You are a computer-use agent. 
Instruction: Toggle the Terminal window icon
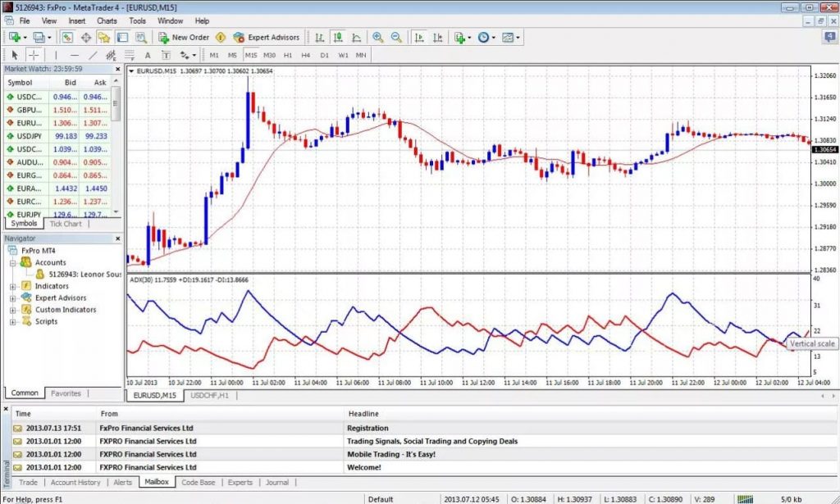(123, 37)
